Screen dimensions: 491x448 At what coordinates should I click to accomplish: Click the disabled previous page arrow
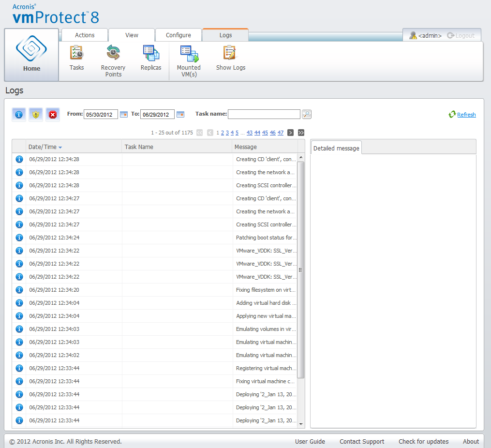pos(210,133)
